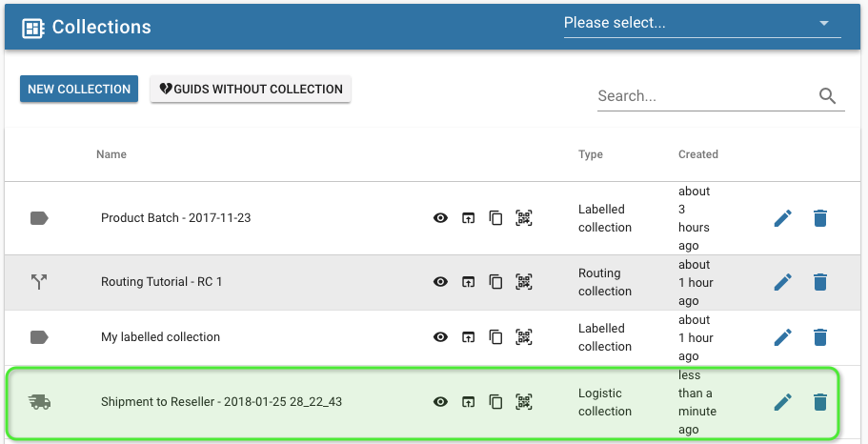The height and width of the screenshot is (444, 868).
Task: Click the Collections header grid icon
Action: [33, 29]
